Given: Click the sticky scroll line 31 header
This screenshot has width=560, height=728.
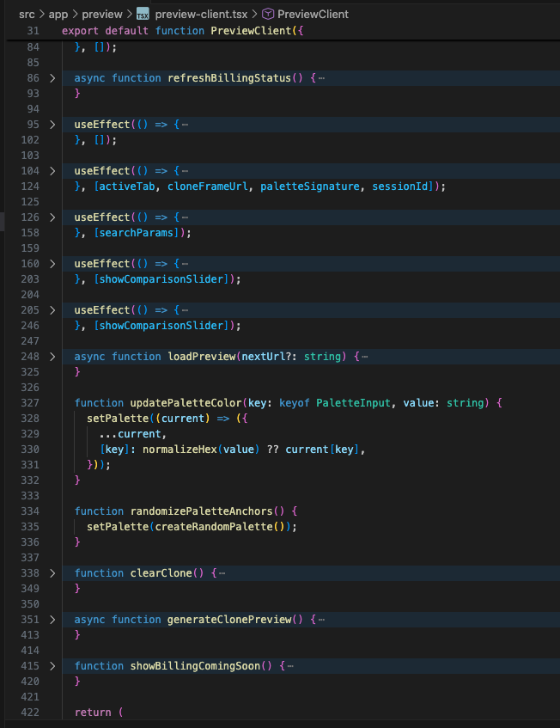Looking at the screenshot, I should tap(283, 31).
